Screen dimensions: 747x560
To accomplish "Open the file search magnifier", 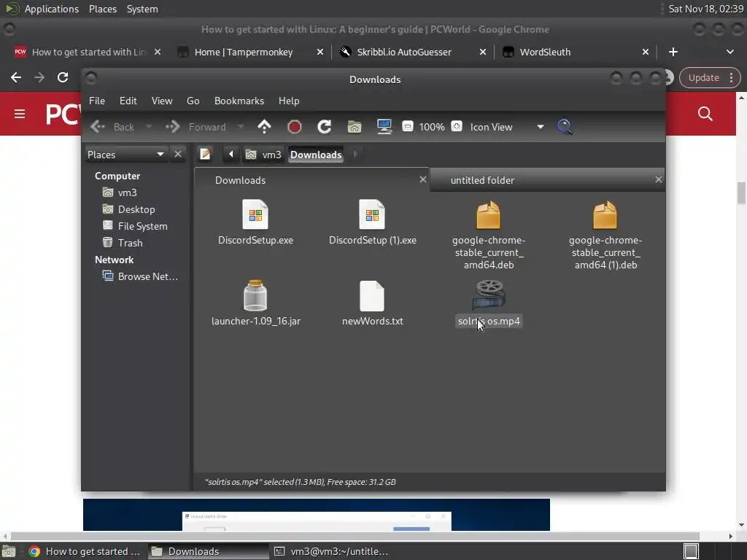I will (565, 127).
